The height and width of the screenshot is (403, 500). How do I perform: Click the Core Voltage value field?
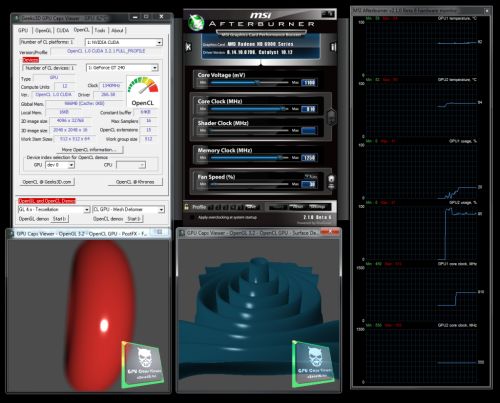[309, 83]
